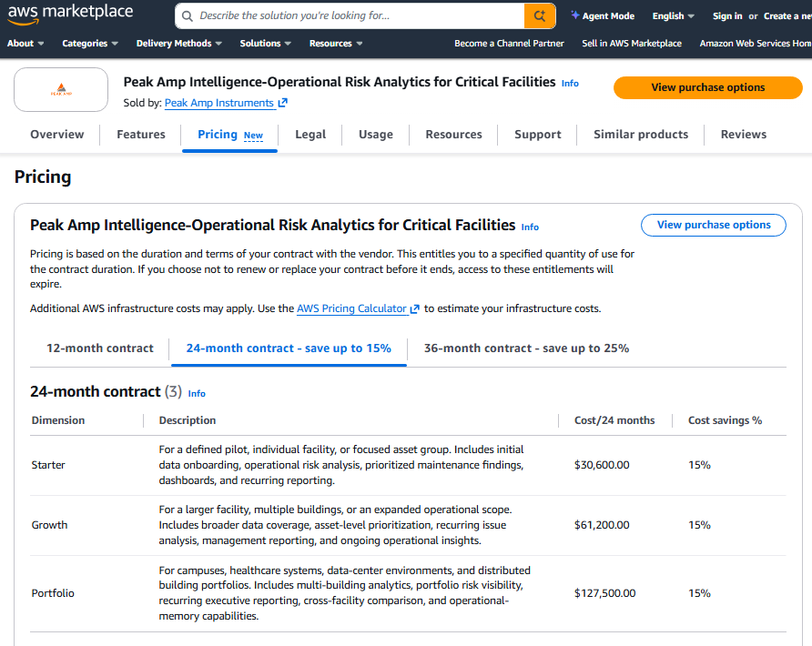Viewport: 812px width, 646px height.
Task: Click the Starter dimension cell
Action: (x=48, y=465)
